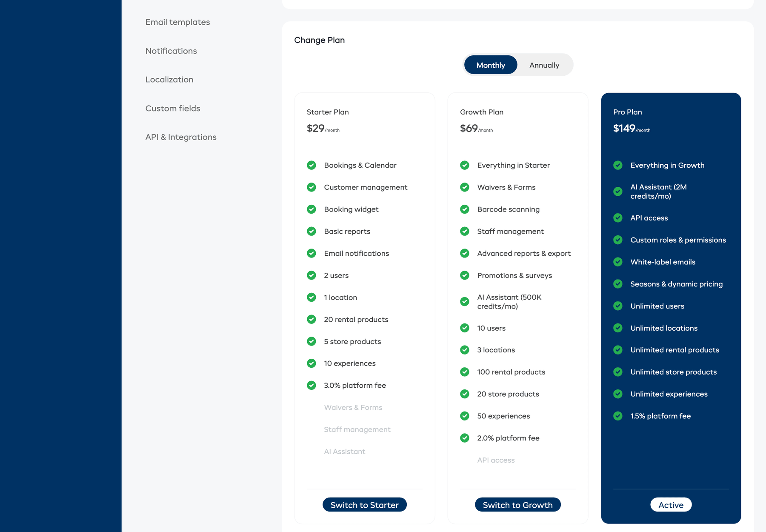Select the checkmark next to Unlimited users
The width and height of the screenshot is (766, 532).
[x=618, y=306]
